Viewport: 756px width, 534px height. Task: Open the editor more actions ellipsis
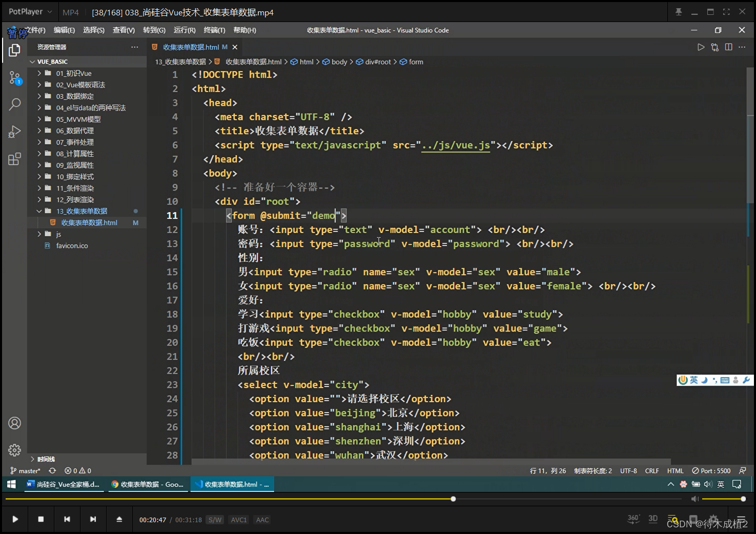pos(742,47)
